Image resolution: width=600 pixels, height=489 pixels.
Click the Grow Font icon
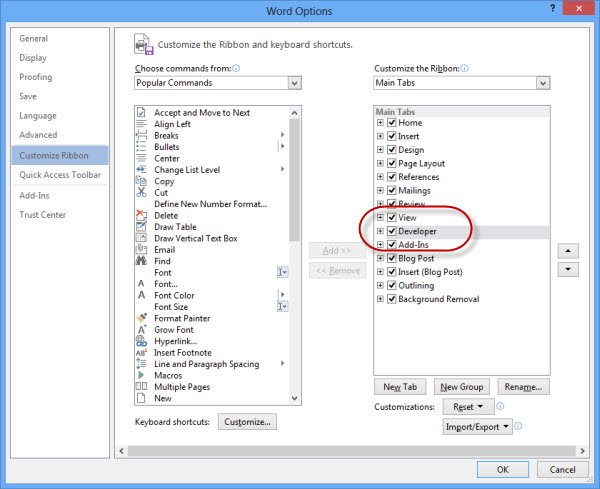point(141,329)
